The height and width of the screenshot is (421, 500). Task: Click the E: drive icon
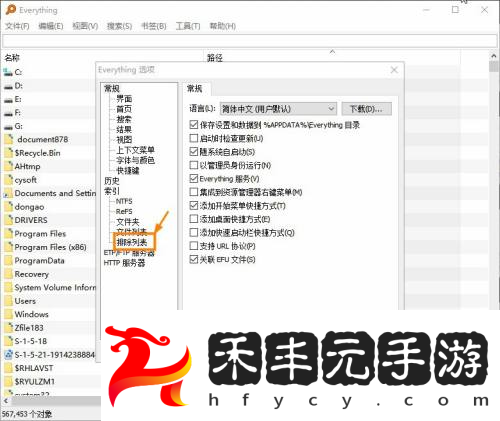point(8,99)
